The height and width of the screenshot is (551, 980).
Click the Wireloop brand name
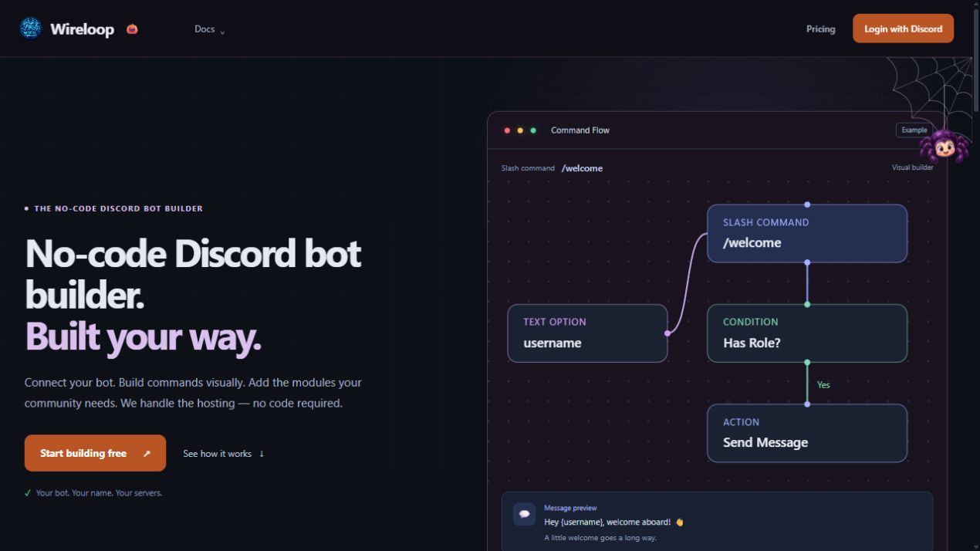(x=82, y=29)
